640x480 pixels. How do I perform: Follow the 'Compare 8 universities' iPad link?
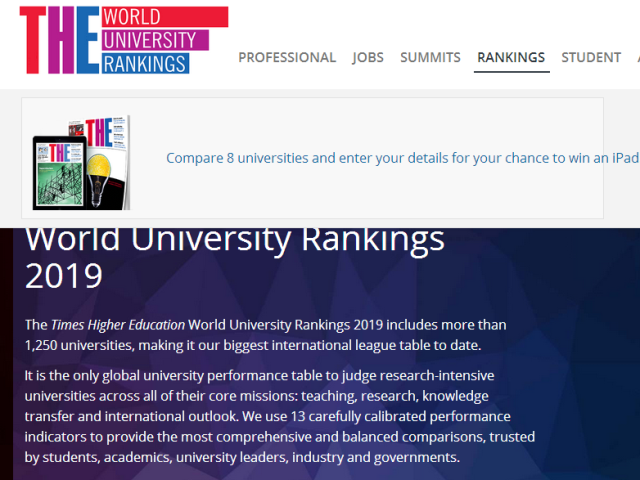coord(402,158)
